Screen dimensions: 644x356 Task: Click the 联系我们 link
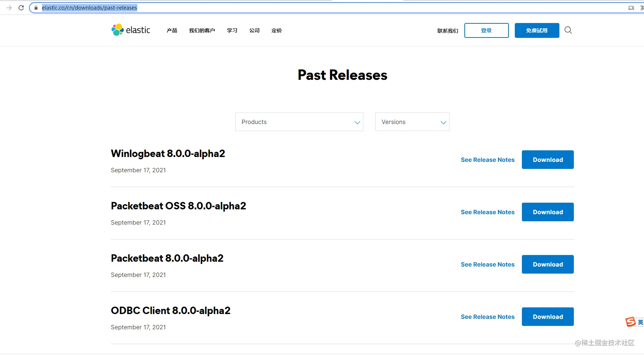click(448, 31)
